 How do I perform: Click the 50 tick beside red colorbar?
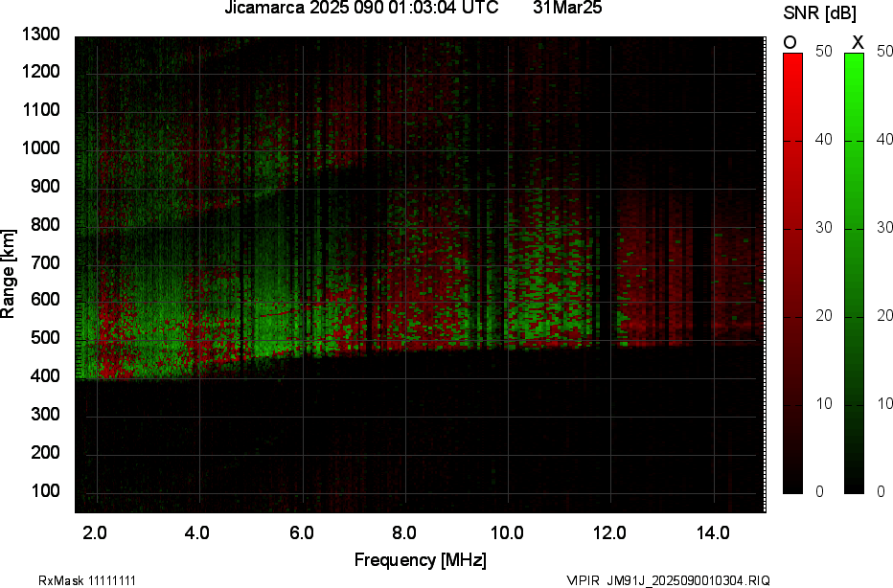[822, 53]
